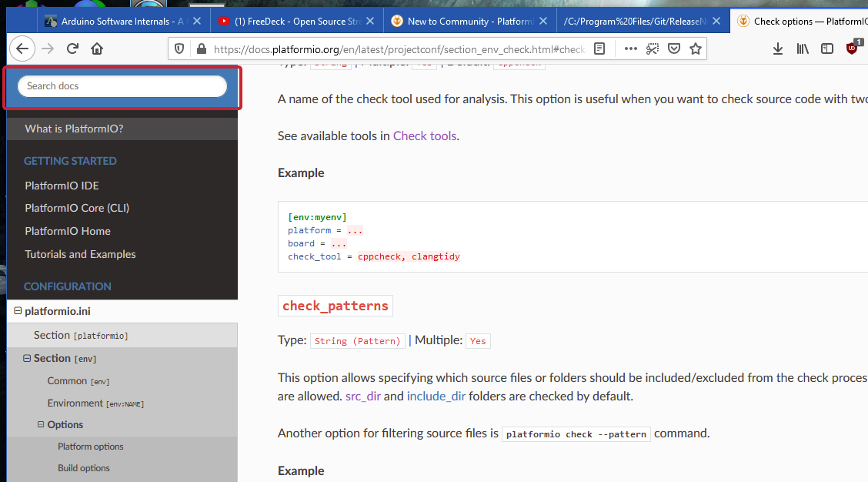Switch to the Arduino Software Internals tab
Image resolution: width=868 pixels, height=482 pixels.
pos(123,21)
